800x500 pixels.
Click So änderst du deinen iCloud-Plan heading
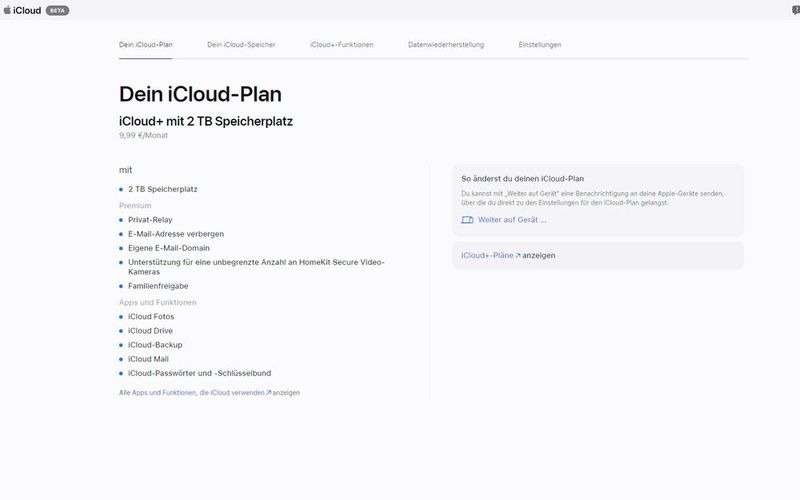[x=522, y=179]
